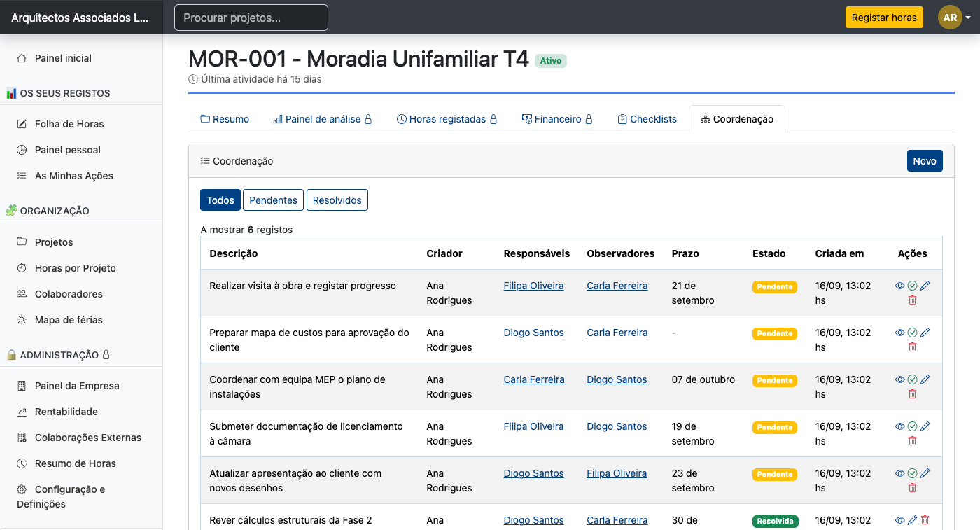
Task: View 'Submeter documentação de licenciamento' details (eye icon)
Action: click(x=900, y=426)
